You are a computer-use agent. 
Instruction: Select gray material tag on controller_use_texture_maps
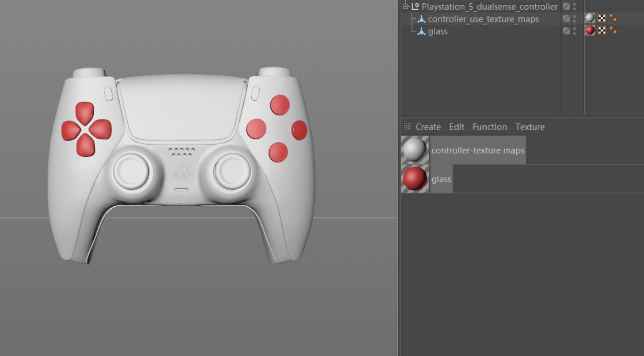tap(590, 18)
